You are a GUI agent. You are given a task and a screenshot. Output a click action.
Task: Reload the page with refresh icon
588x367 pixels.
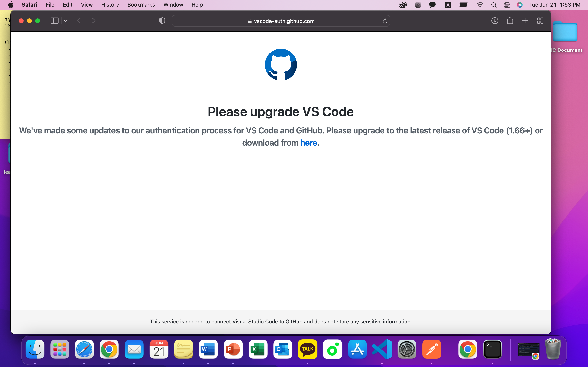385,21
